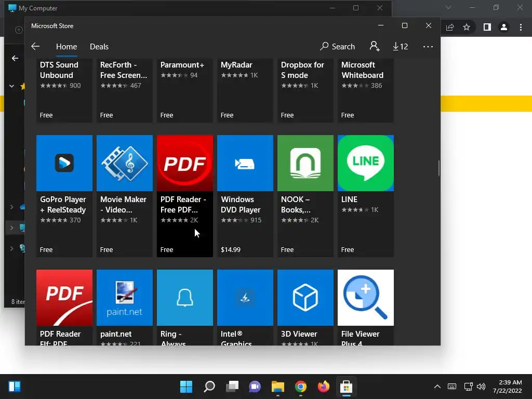The height and width of the screenshot is (399, 532).
Task: Open Firefox from taskbar
Action: coord(323,387)
